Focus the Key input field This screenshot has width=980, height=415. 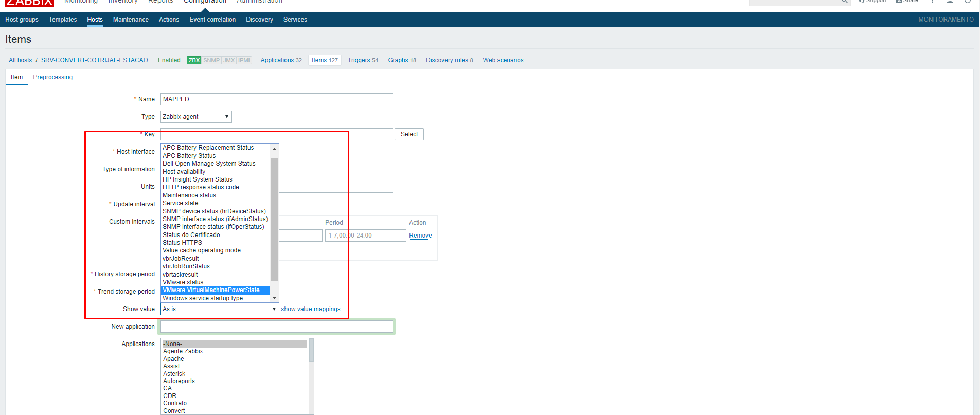click(276, 134)
